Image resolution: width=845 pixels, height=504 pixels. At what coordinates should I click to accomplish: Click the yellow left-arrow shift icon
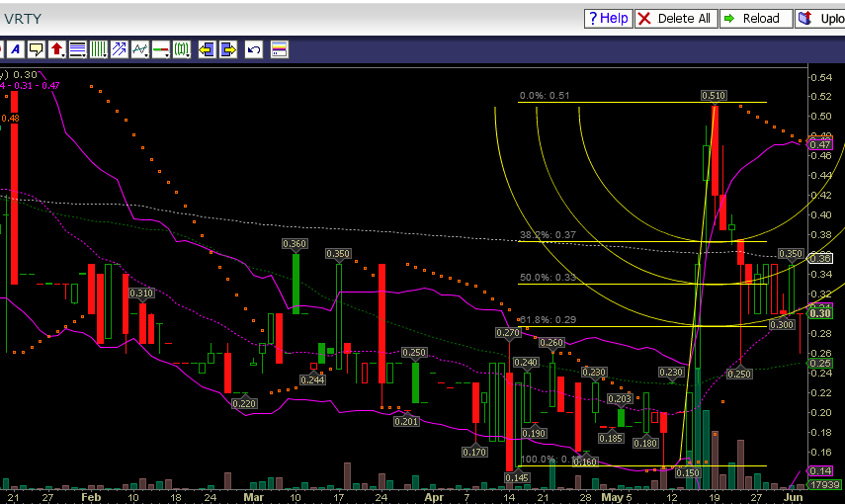click(x=207, y=49)
